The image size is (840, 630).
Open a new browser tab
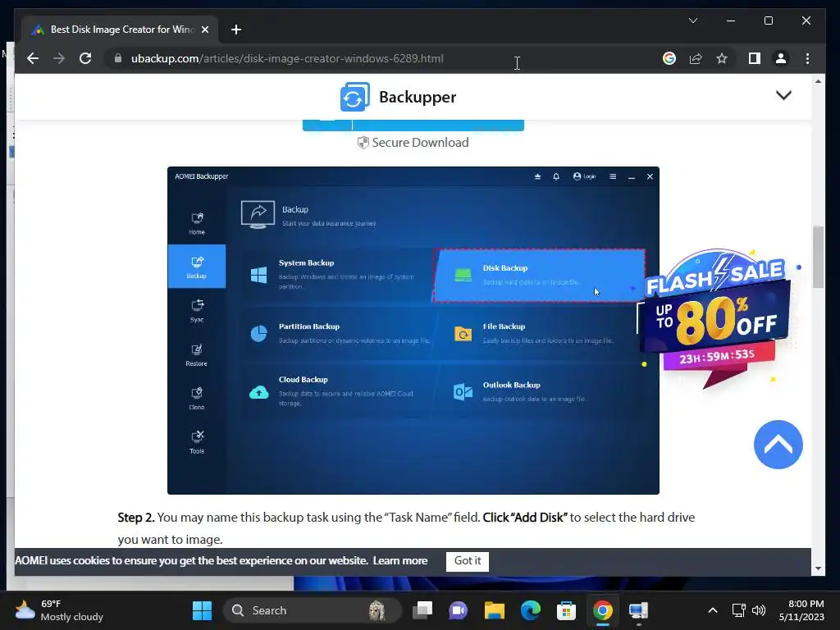pos(236,30)
